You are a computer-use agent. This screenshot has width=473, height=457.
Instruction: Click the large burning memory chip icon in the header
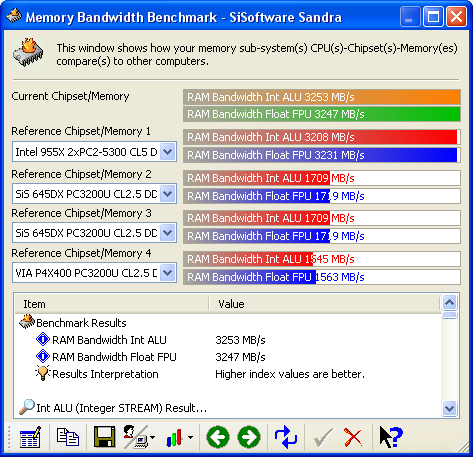[28, 53]
